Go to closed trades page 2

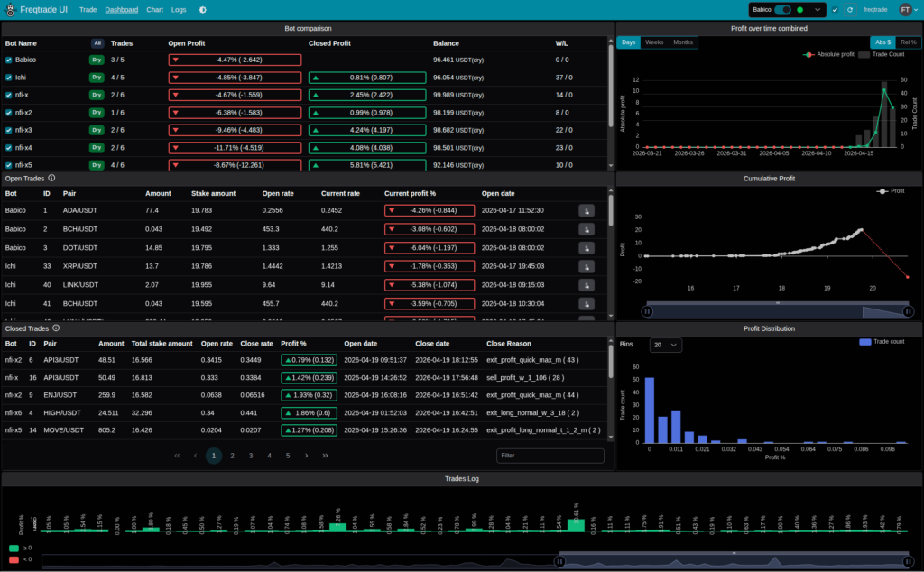click(232, 456)
